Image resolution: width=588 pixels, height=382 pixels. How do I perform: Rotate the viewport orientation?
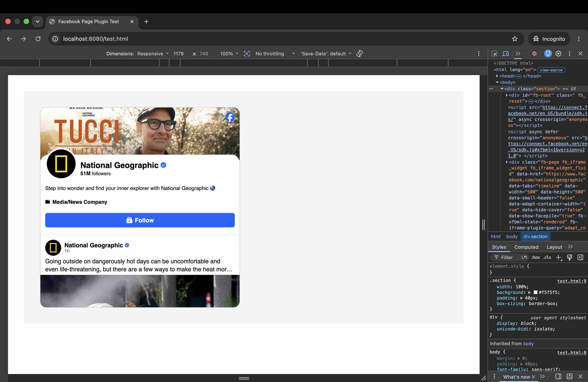tap(359, 54)
